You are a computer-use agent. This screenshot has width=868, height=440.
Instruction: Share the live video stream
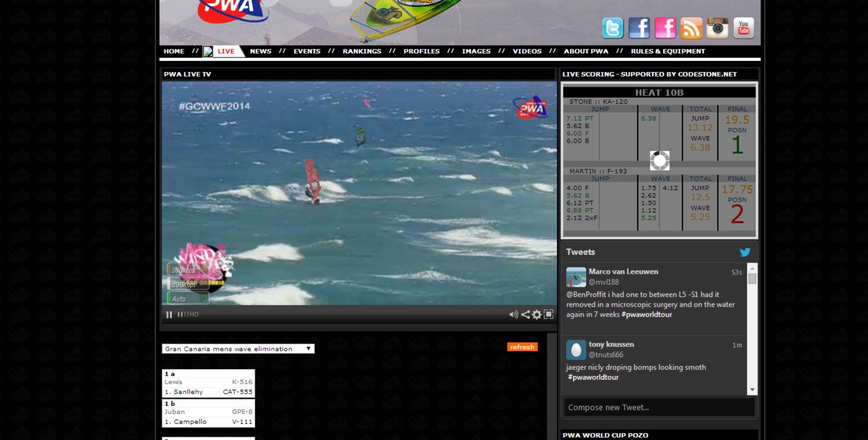(525, 314)
